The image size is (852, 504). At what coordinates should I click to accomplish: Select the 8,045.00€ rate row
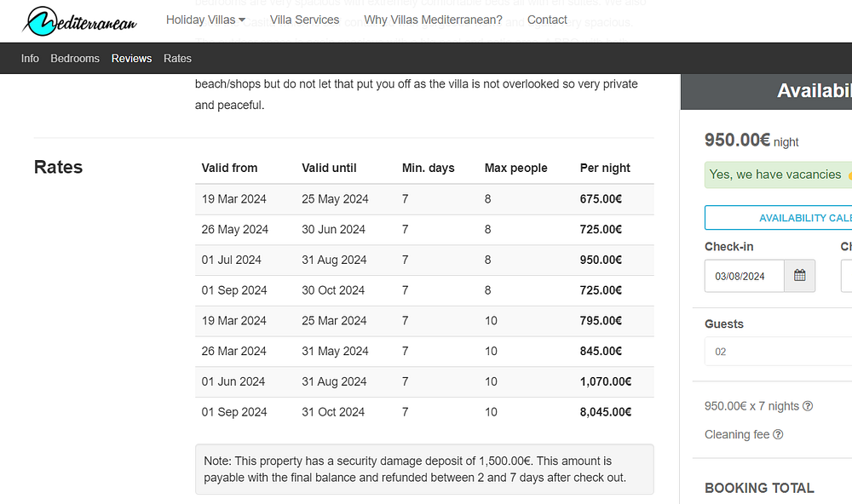click(424, 412)
